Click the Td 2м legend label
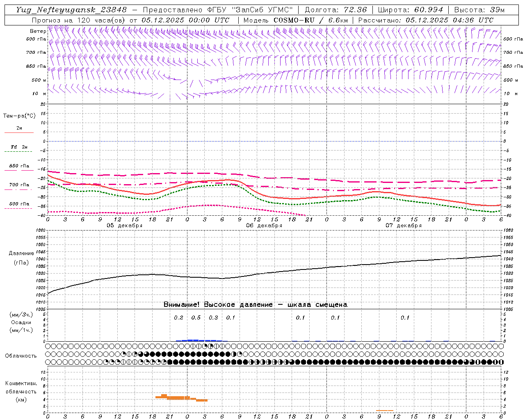This screenshot has width=525, height=420. pos(19,146)
